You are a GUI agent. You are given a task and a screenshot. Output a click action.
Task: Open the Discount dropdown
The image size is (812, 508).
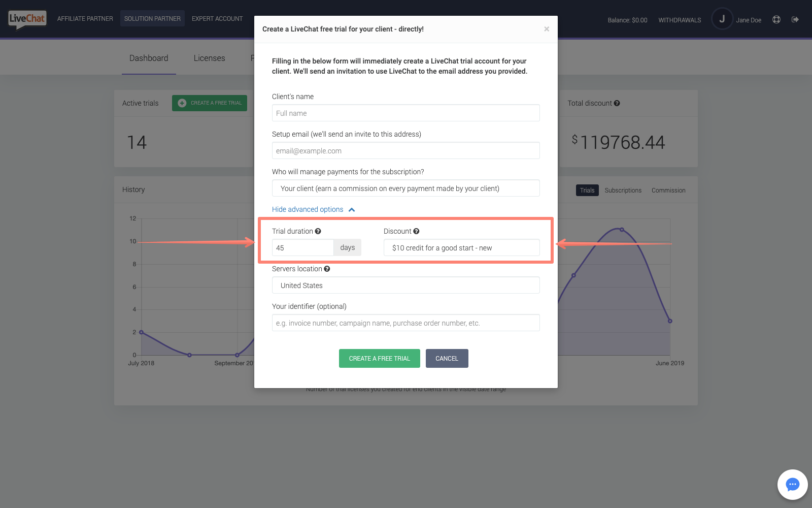pyautogui.click(x=461, y=247)
